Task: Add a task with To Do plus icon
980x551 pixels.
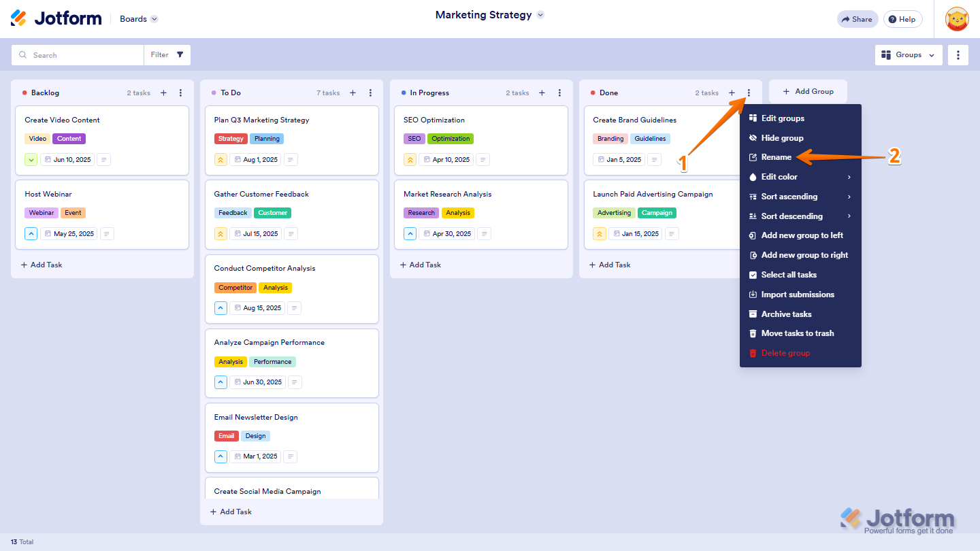Action: [x=353, y=93]
